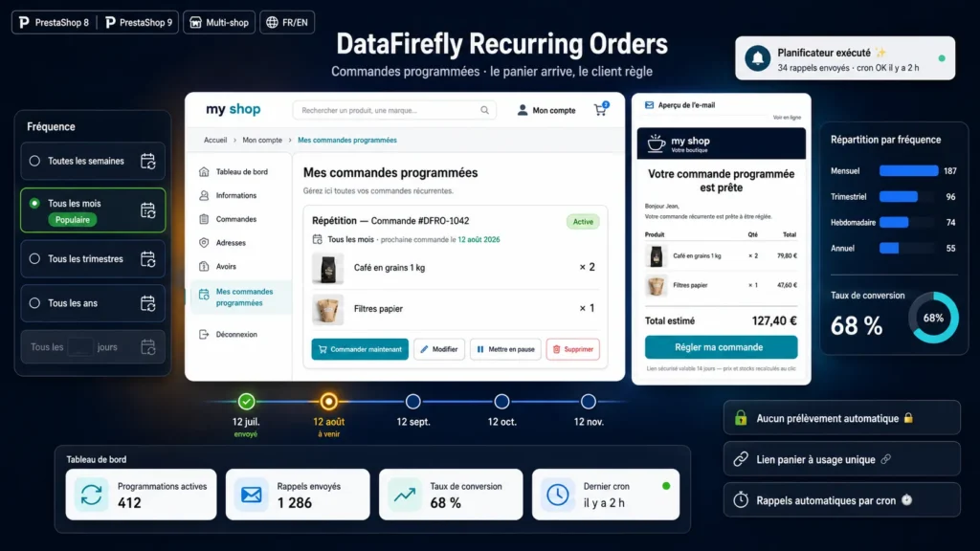Click the Trimestriel frequency bar
The image size is (980, 551).
click(x=898, y=197)
